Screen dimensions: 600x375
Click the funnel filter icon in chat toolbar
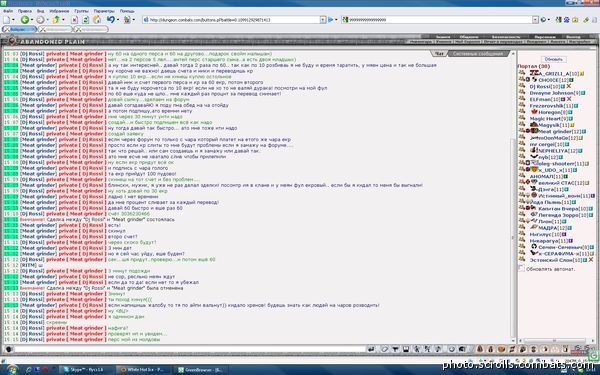(x=395, y=349)
